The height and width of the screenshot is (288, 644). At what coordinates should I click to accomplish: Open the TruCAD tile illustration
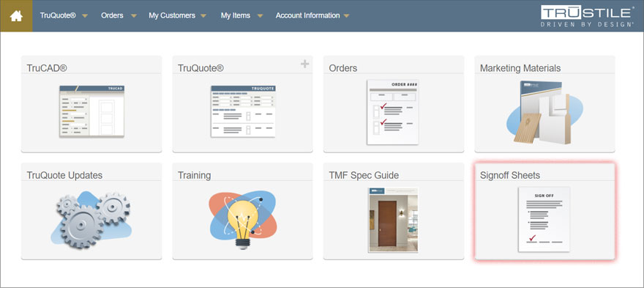point(91,111)
